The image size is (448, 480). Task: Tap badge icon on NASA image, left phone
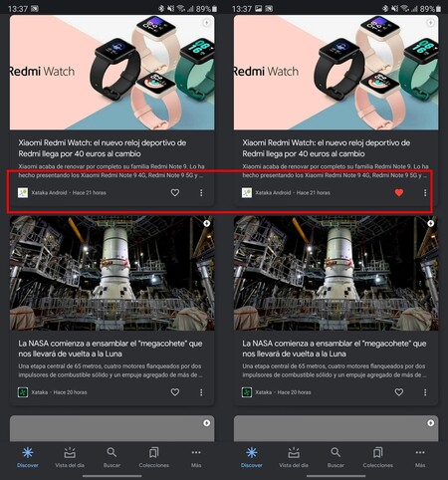click(x=206, y=223)
